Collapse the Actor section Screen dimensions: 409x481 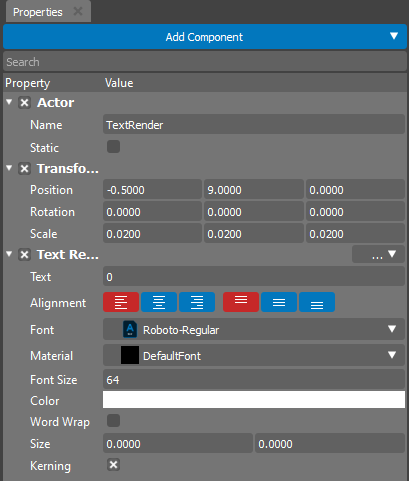[9, 102]
